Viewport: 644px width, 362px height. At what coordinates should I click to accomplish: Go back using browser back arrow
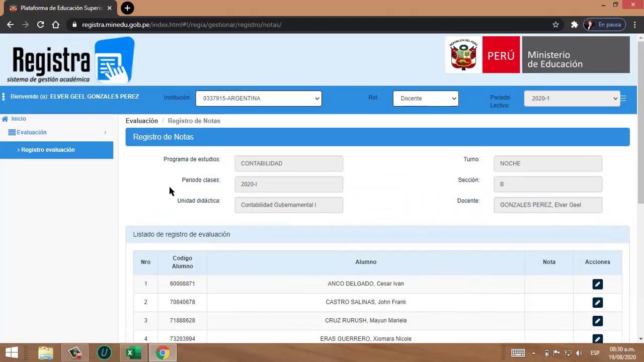point(10,24)
